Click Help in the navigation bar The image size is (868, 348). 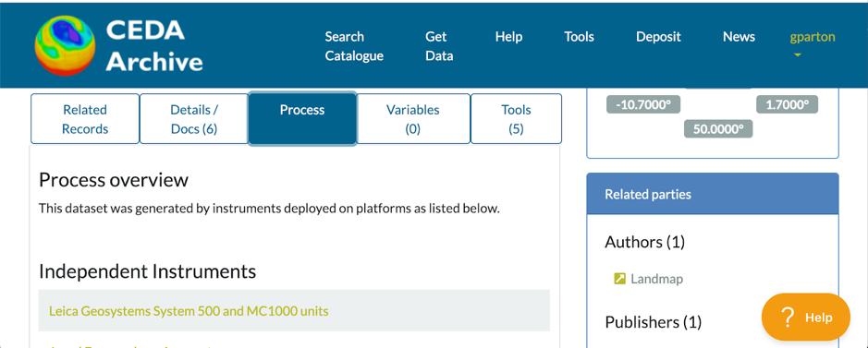click(508, 37)
